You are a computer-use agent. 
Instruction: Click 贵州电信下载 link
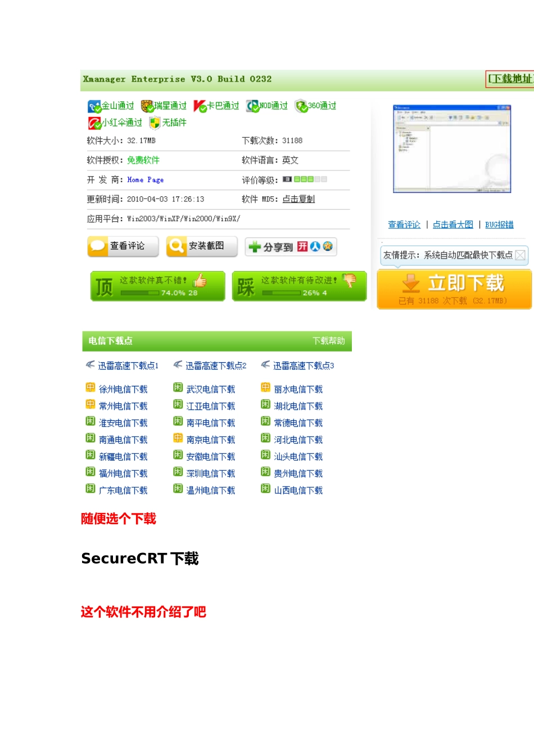tap(298, 474)
